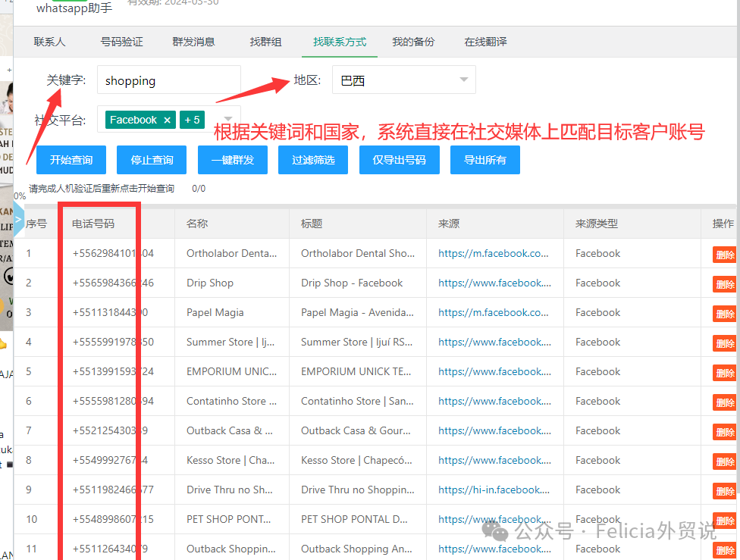Image resolution: width=740 pixels, height=560 pixels.
Task: Delete row 6 Contatinho Store
Action: coord(725,402)
